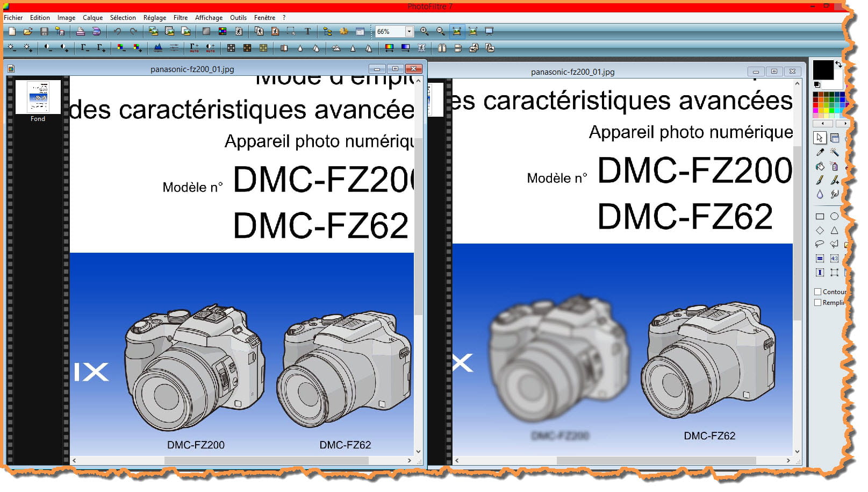Select the Rhombus selection shape
This screenshot has height=492, width=868.
[820, 231]
